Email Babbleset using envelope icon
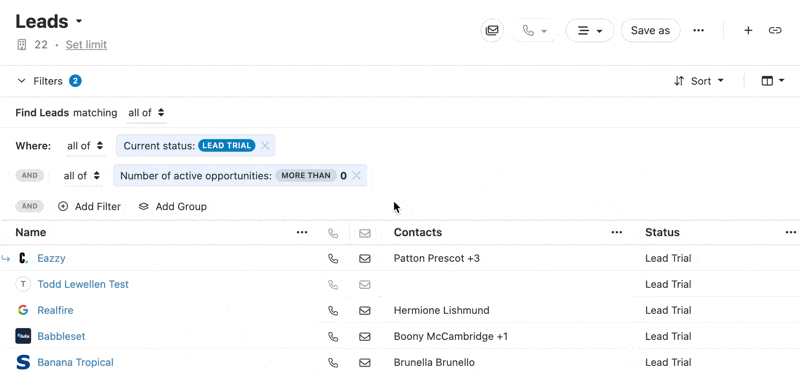The width and height of the screenshot is (800, 380). pyautogui.click(x=364, y=337)
